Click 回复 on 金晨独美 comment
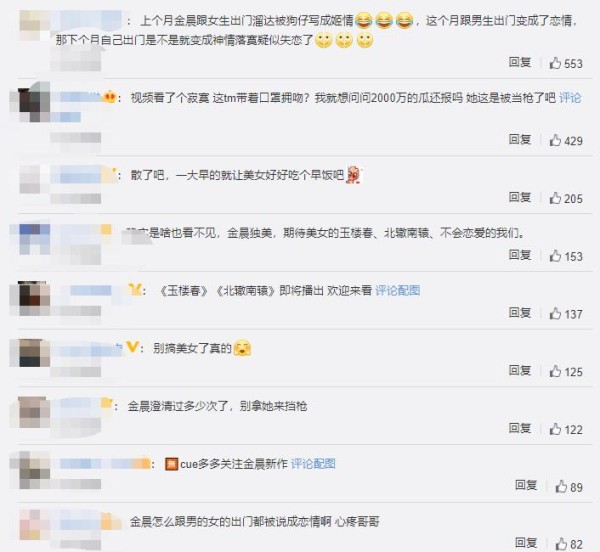This screenshot has width=600, height=552. click(520, 255)
